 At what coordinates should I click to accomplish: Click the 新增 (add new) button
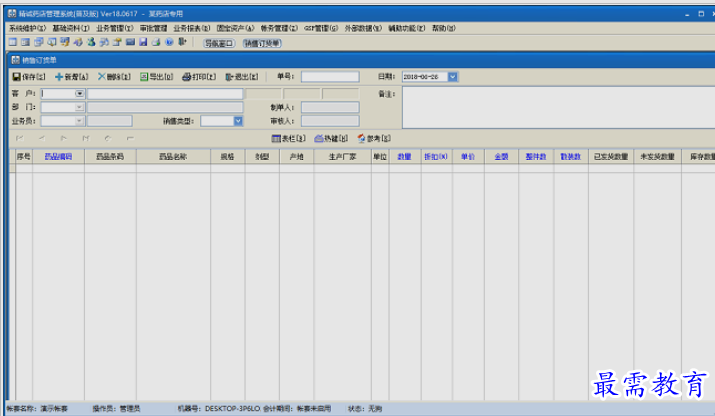[x=72, y=77]
